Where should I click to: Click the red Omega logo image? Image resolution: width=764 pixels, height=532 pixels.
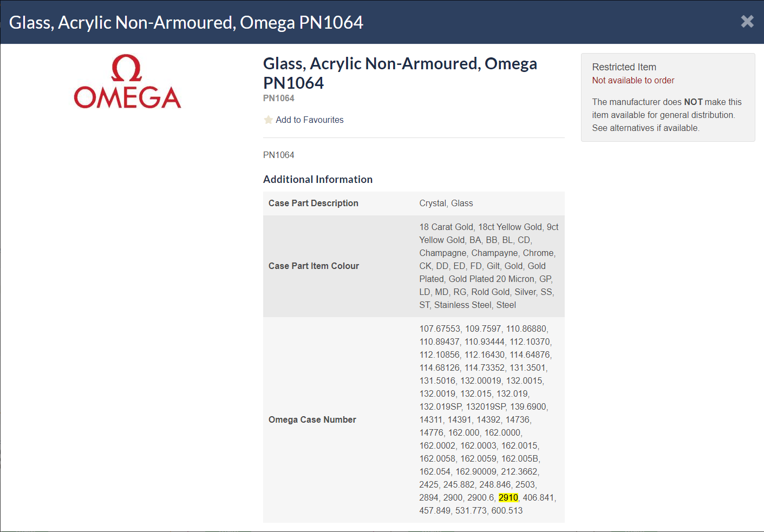127,82
